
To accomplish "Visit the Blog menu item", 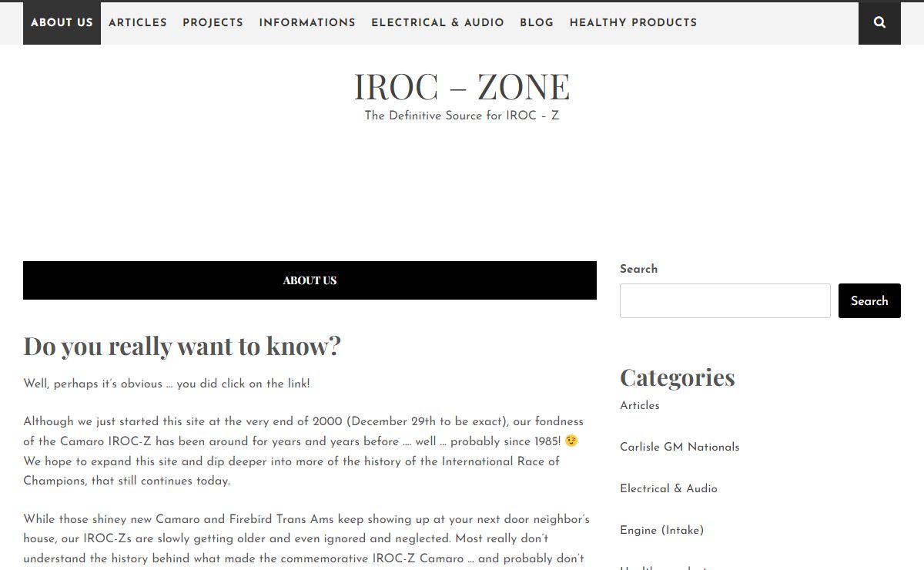I will click(537, 23).
